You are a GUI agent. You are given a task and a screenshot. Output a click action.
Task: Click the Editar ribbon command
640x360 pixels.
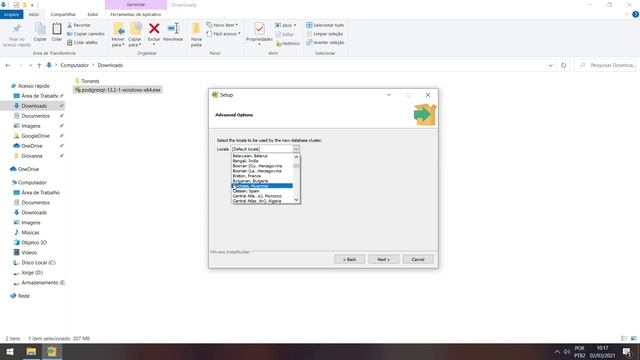tap(284, 35)
